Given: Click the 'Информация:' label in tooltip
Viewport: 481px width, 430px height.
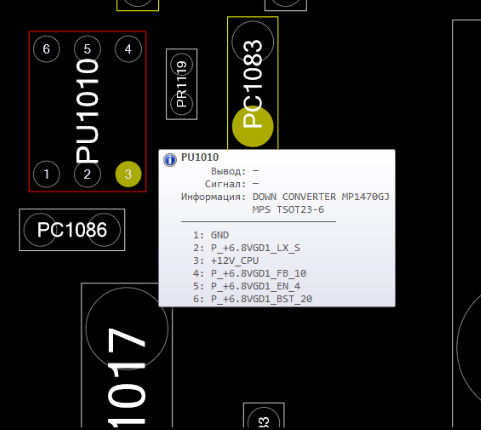Looking at the screenshot, I should click(213, 197).
